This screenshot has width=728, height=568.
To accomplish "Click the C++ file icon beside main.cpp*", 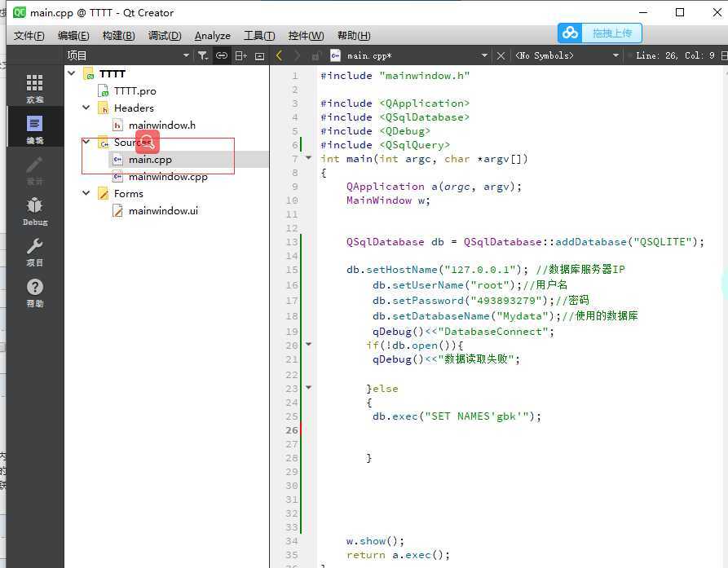I will (x=335, y=55).
